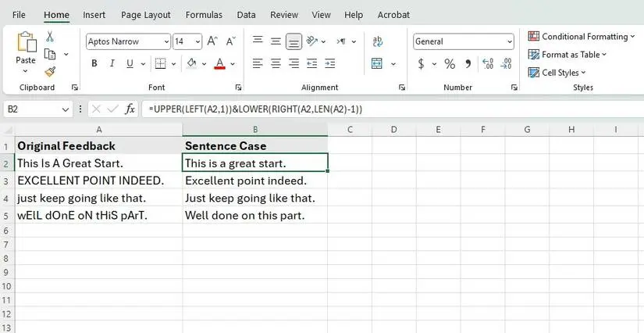Align text left

[258, 64]
